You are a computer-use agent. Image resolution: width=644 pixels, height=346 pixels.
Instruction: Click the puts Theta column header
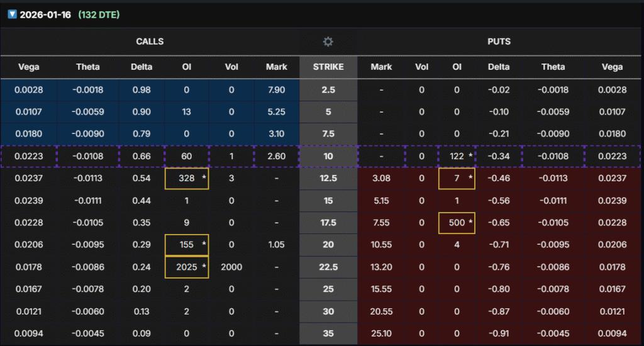coord(553,67)
